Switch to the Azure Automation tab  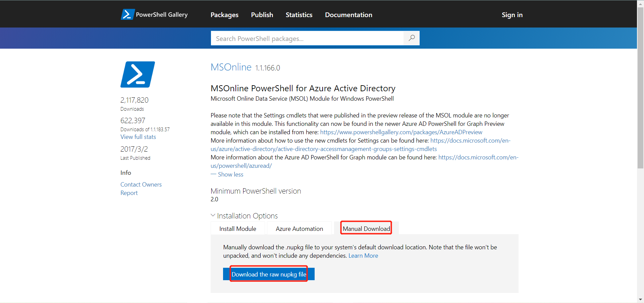300,229
